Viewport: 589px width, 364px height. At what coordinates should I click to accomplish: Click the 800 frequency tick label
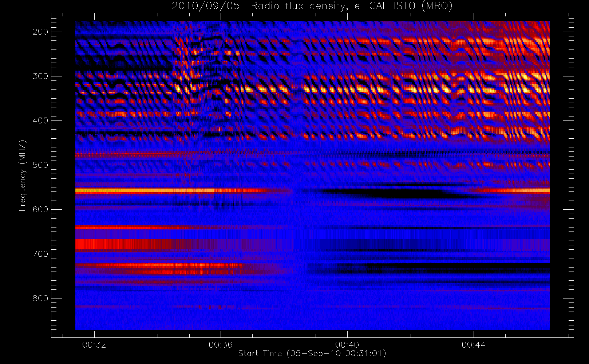click(40, 298)
